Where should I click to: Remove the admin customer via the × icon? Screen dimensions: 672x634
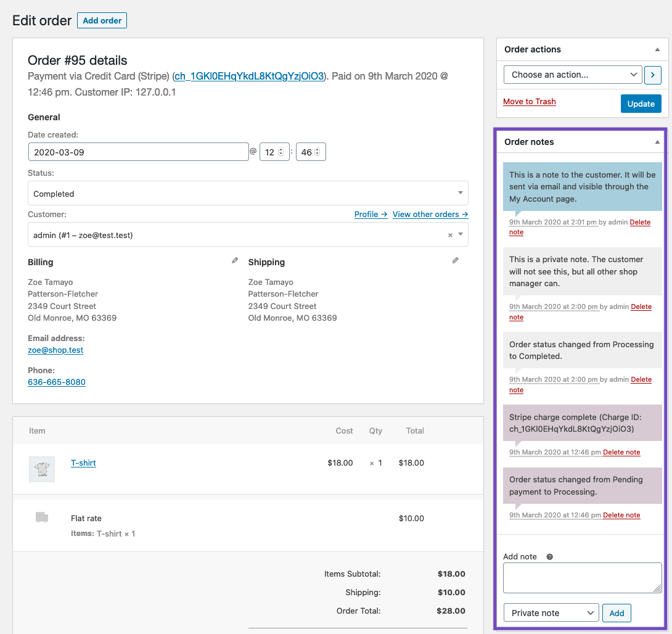449,234
